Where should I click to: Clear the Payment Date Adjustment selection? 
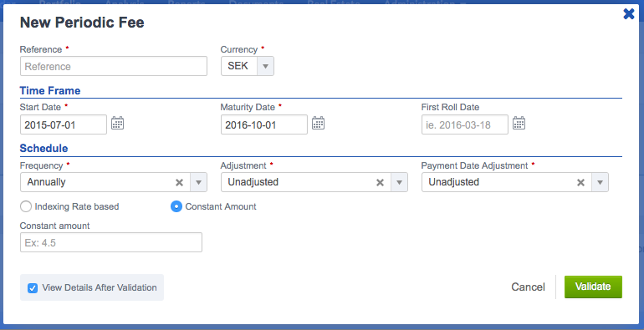pos(580,183)
